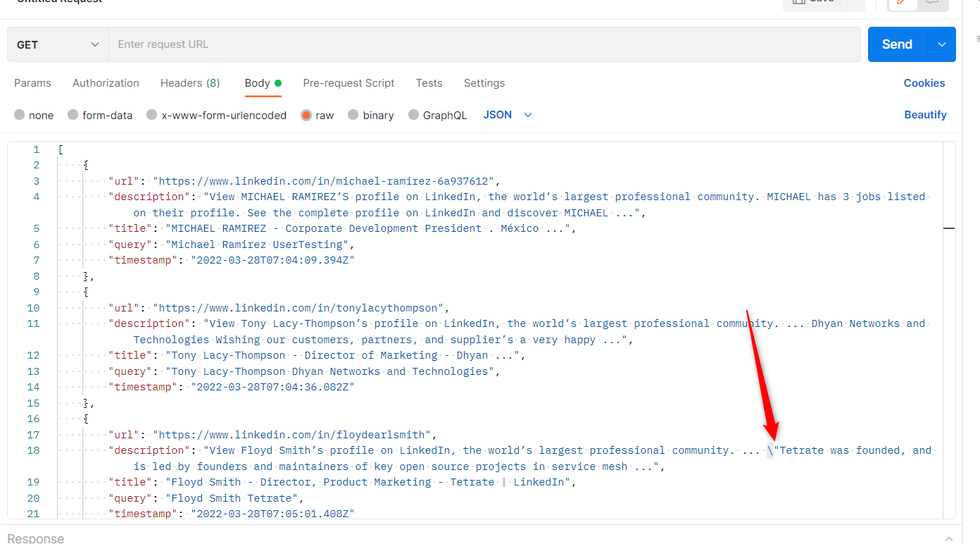Open the JSON format dropdown
The width and height of the screenshot is (980, 544).
[508, 115]
